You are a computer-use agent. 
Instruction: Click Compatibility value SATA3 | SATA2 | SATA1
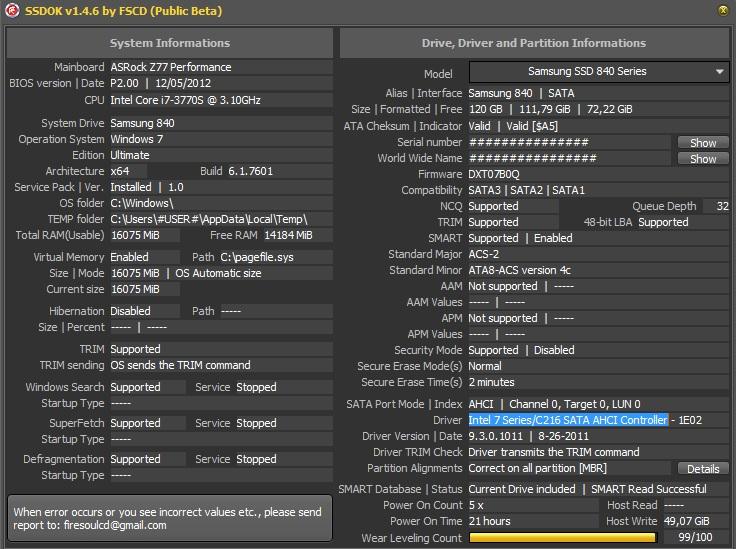(527, 190)
